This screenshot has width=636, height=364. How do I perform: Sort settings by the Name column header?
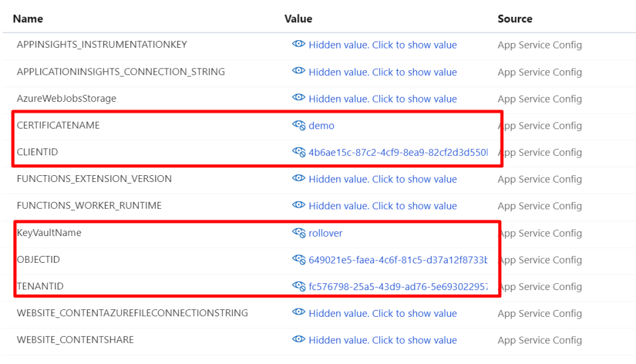[x=28, y=19]
